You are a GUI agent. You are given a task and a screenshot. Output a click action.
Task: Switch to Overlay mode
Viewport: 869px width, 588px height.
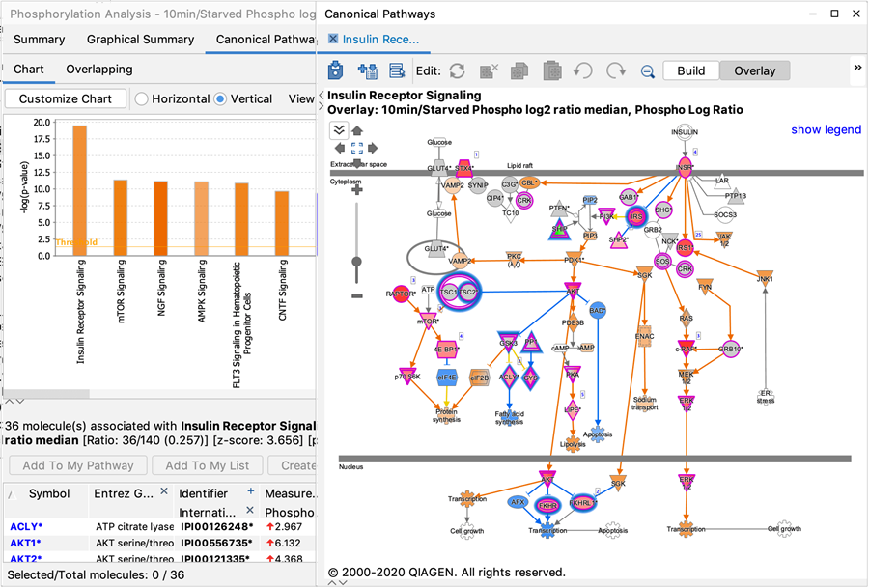point(754,70)
